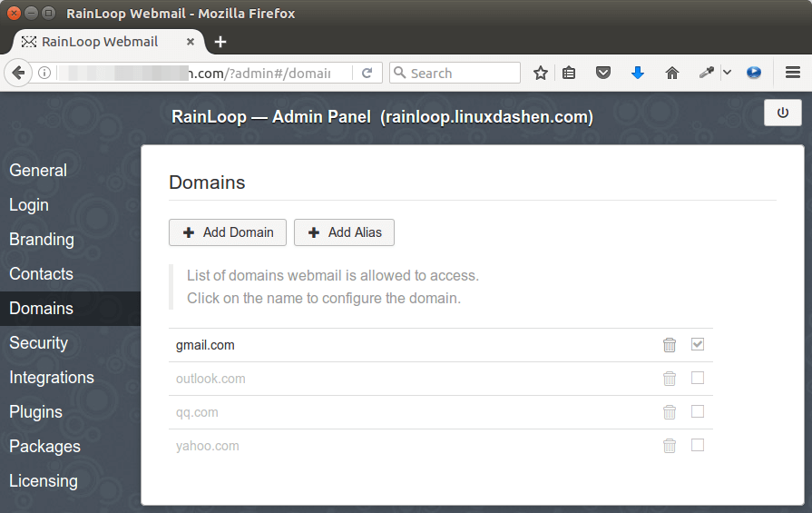Enable the yahoo.com domain checkbox
The height and width of the screenshot is (513, 812).
[698, 445]
